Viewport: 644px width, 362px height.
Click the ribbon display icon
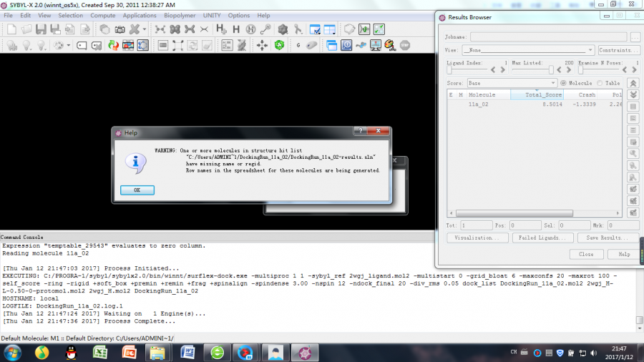(298, 29)
